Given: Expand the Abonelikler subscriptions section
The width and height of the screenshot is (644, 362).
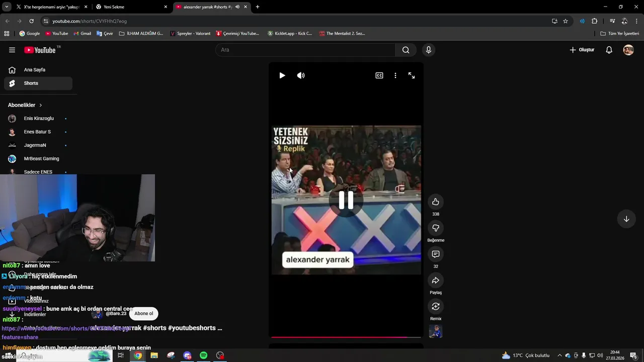Looking at the screenshot, I should [25, 105].
